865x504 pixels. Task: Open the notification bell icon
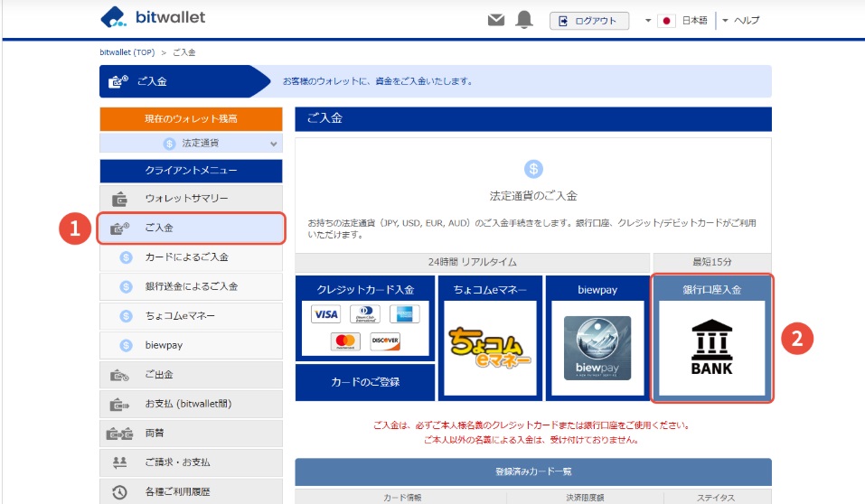524,20
